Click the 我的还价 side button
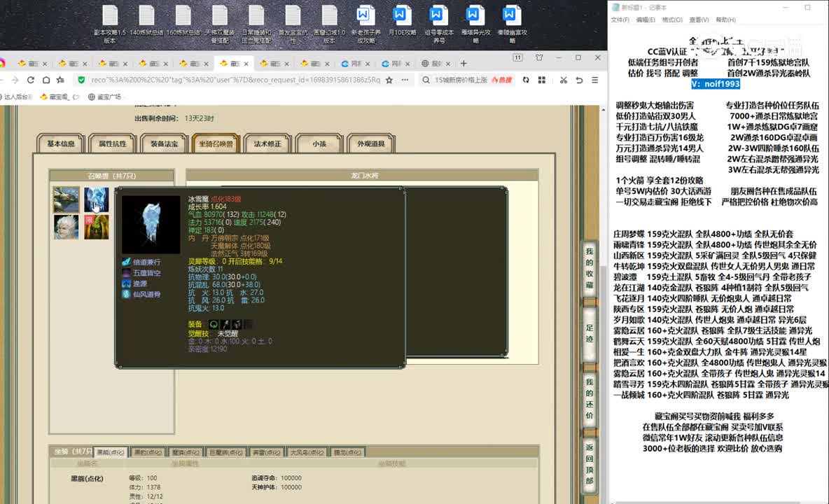 pos(590,398)
